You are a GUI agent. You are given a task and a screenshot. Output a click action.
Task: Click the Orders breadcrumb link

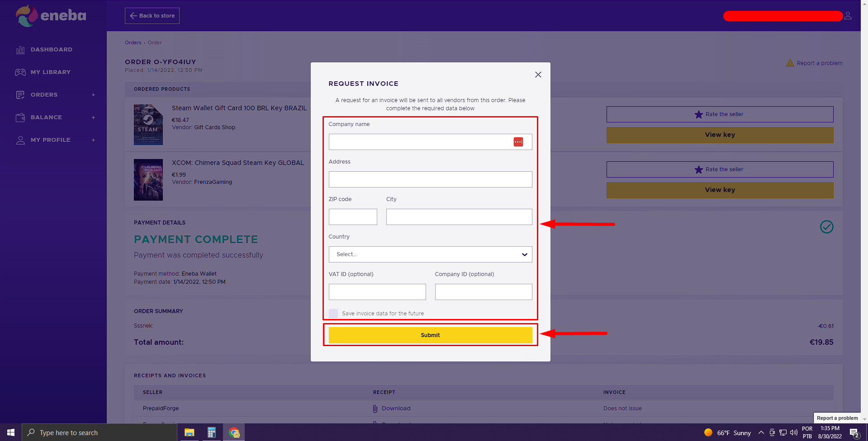click(133, 42)
